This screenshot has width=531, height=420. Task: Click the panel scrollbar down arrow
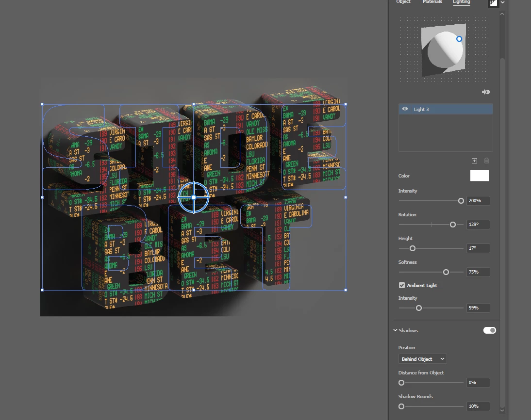click(502, 410)
